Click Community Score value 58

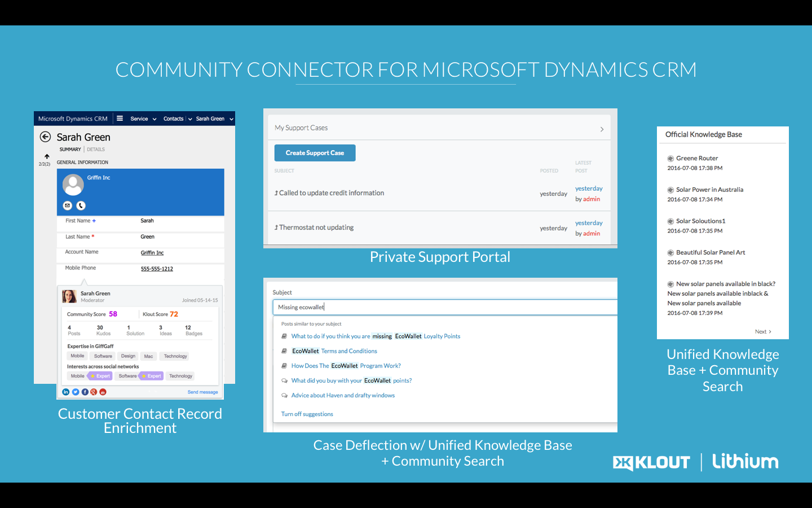(x=113, y=314)
